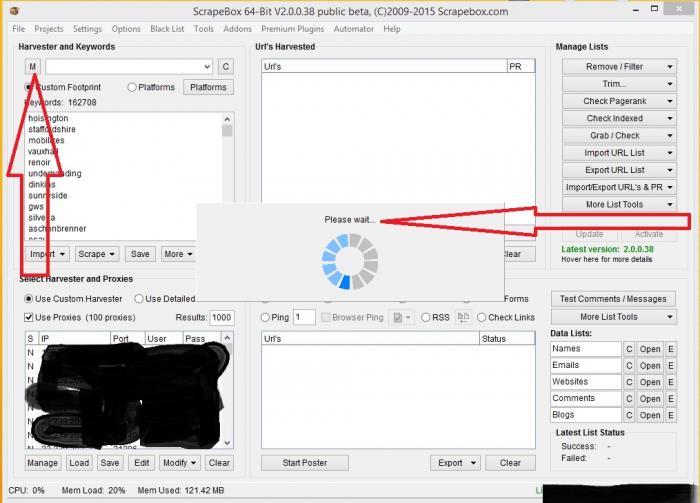Image resolution: width=700 pixels, height=503 pixels.
Task: Click the Status column header in poster list
Action: [x=507, y=339]
